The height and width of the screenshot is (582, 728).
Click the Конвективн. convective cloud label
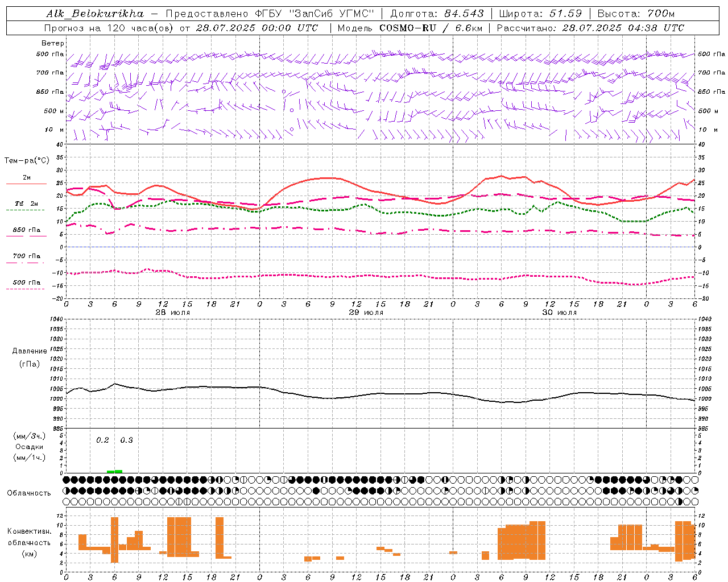(x=30, y=531)
